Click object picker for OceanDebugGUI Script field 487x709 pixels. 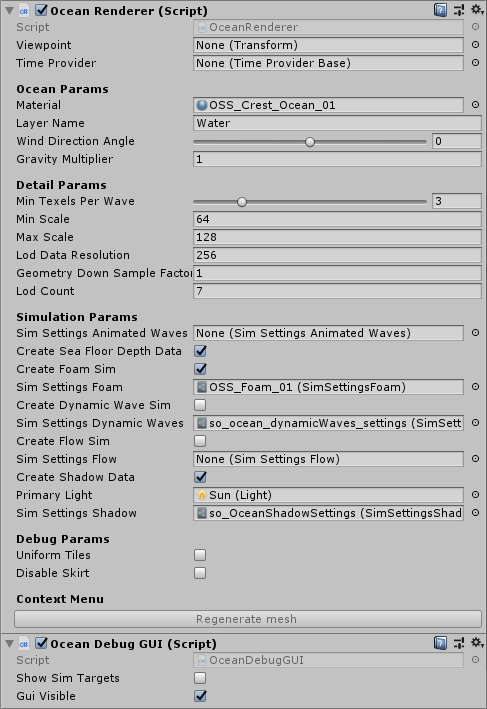click(475, 660)
